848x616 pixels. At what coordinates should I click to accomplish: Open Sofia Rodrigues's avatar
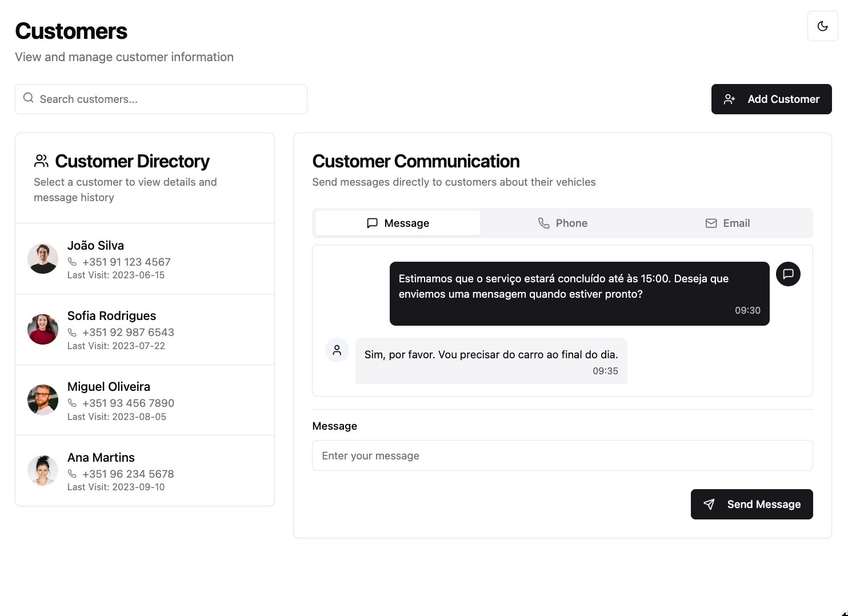(x=43, y=329)
